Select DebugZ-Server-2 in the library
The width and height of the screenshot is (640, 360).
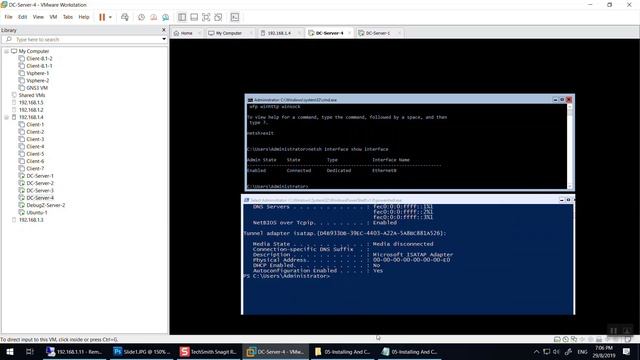click(45, 205)
